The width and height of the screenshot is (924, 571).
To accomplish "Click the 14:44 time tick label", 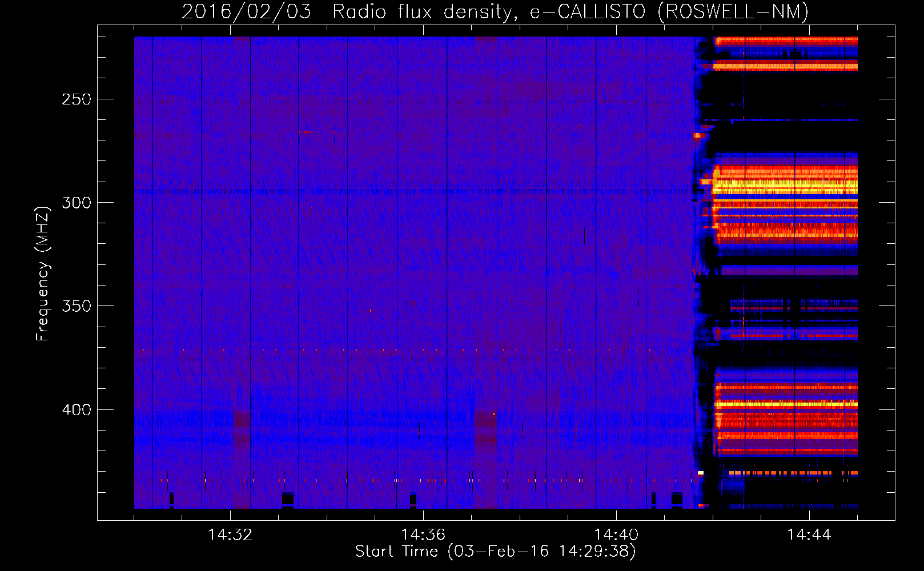I will pos(809,534).
